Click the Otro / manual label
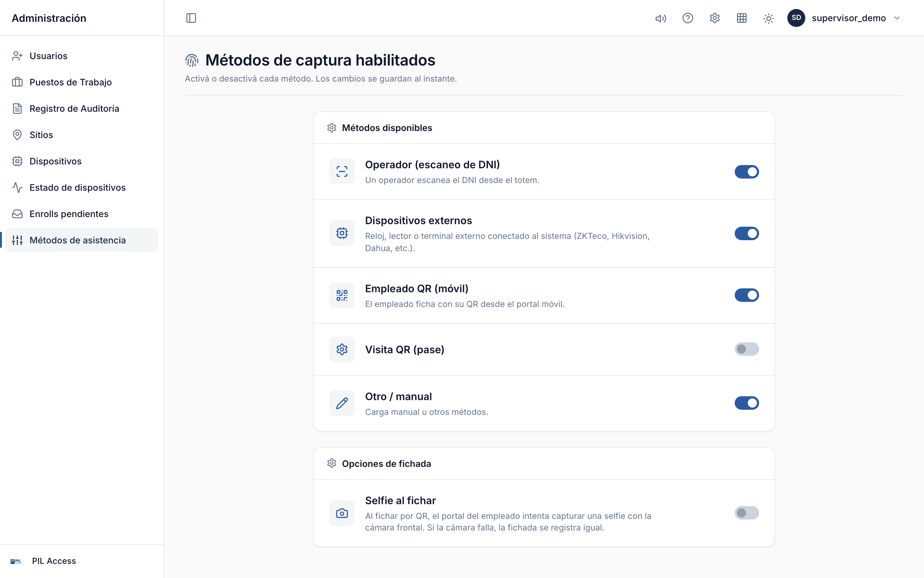The height and width of the screenshot is (578, 924). pos(398,397)
